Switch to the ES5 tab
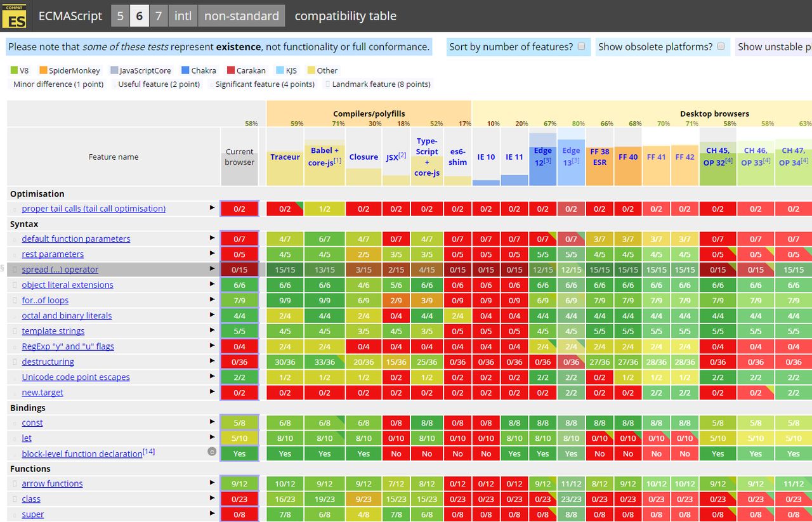Viewport: 812px width, 522px height. point(121,16)
